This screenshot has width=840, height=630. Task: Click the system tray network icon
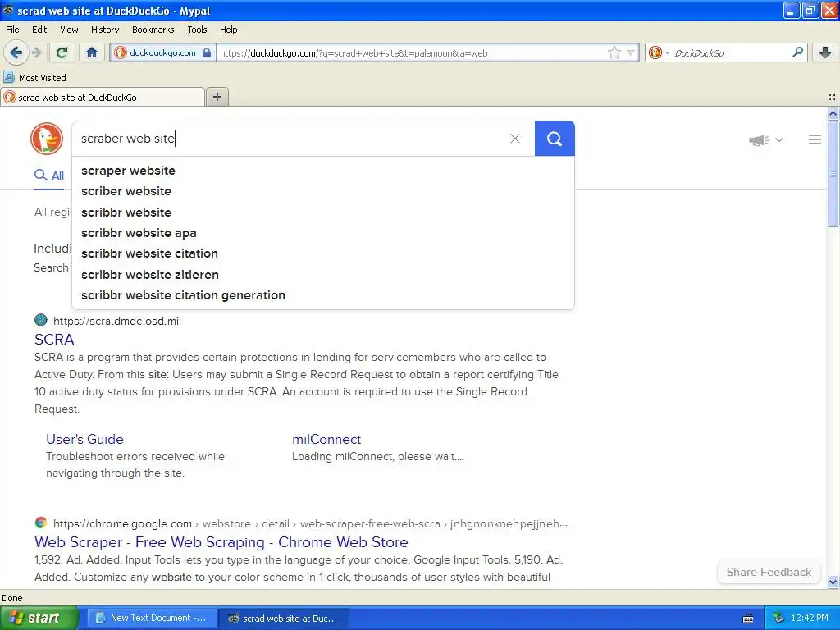point(778,618)
